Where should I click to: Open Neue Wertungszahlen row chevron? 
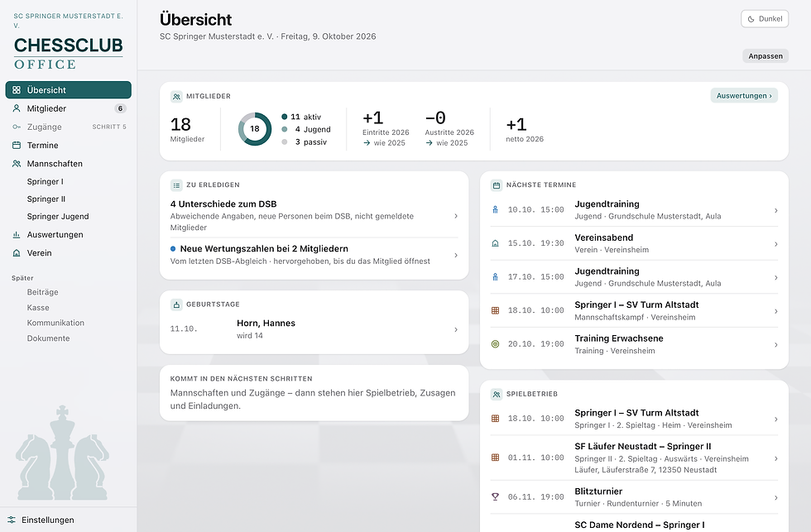coord(456,255)
